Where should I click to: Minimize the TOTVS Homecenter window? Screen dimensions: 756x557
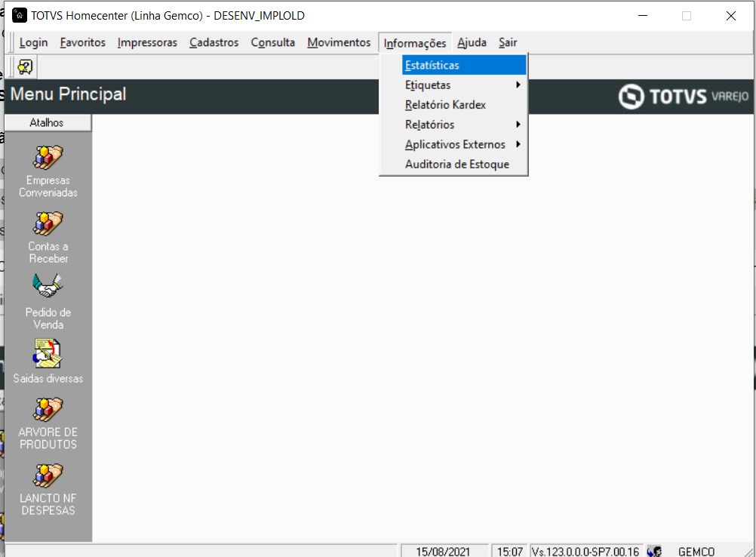pyautogui.click(x=643, y=15)
